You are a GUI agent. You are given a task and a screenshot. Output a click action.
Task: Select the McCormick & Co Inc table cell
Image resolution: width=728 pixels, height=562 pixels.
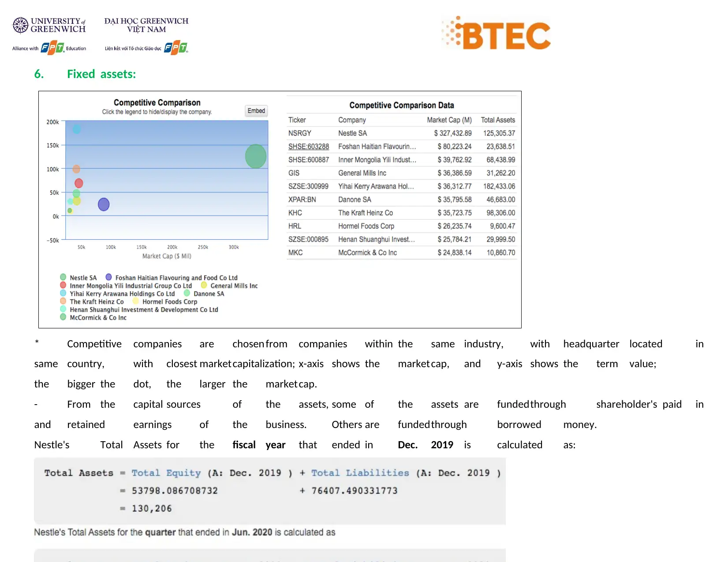click(x=368, y=253)
